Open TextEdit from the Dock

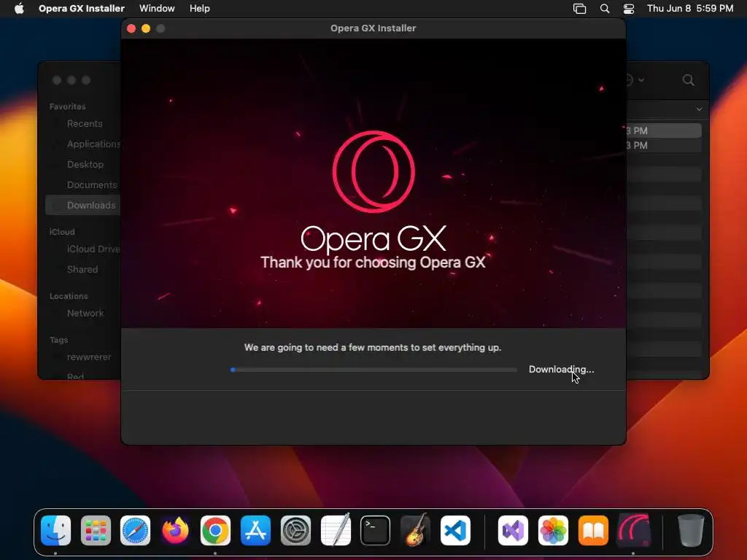point(336,529)
